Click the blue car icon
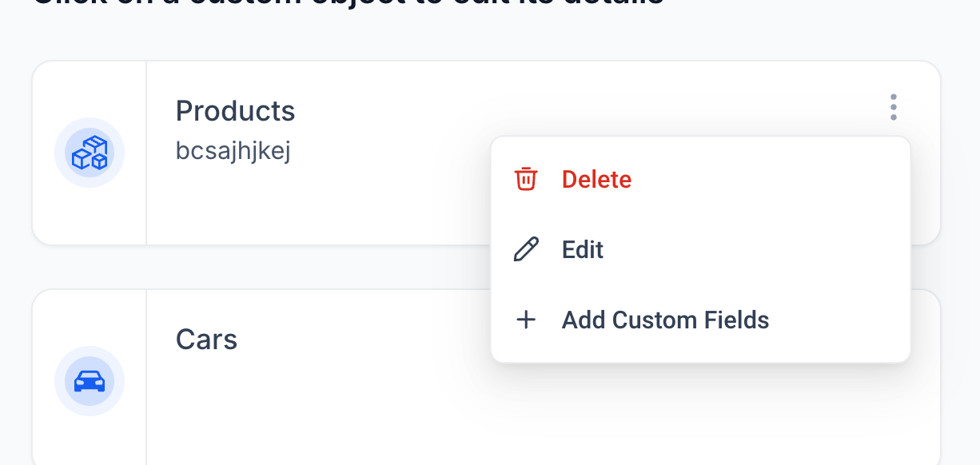980x465 pixels. (x=90, y=381)
